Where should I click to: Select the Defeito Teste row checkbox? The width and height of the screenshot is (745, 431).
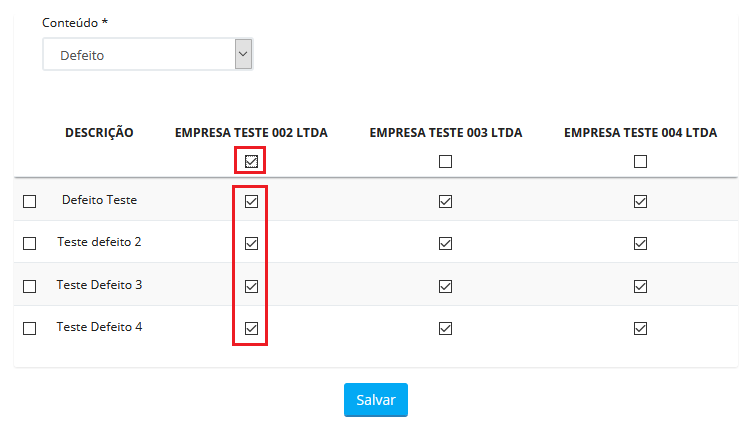point(30,201)
